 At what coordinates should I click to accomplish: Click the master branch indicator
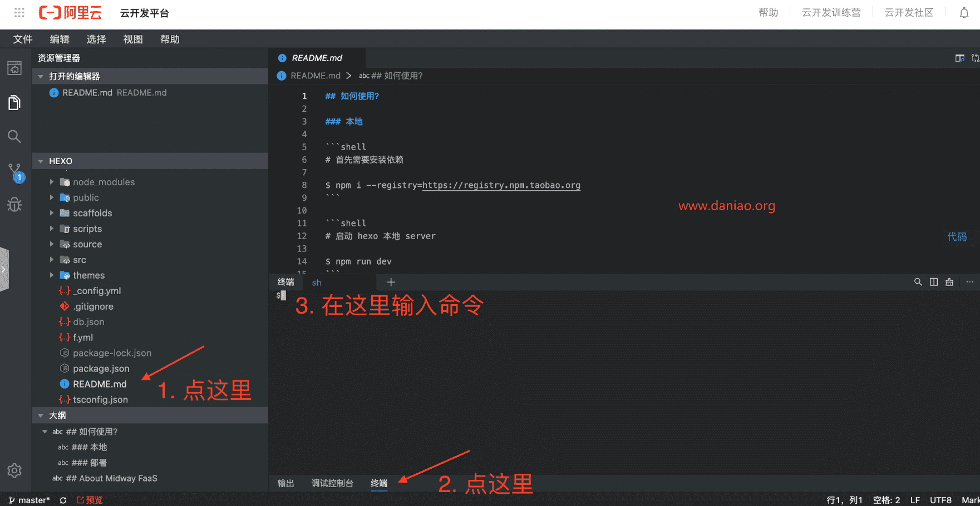(29, 500)
